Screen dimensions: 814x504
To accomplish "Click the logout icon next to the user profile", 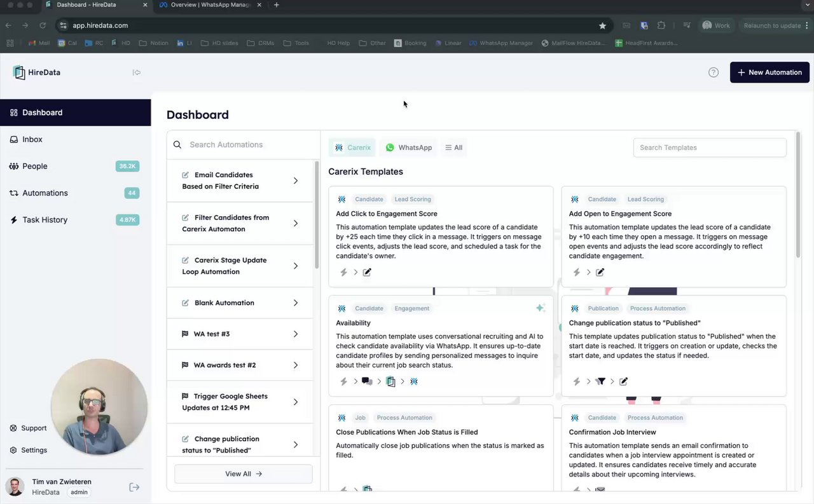I will pos(134,487).
